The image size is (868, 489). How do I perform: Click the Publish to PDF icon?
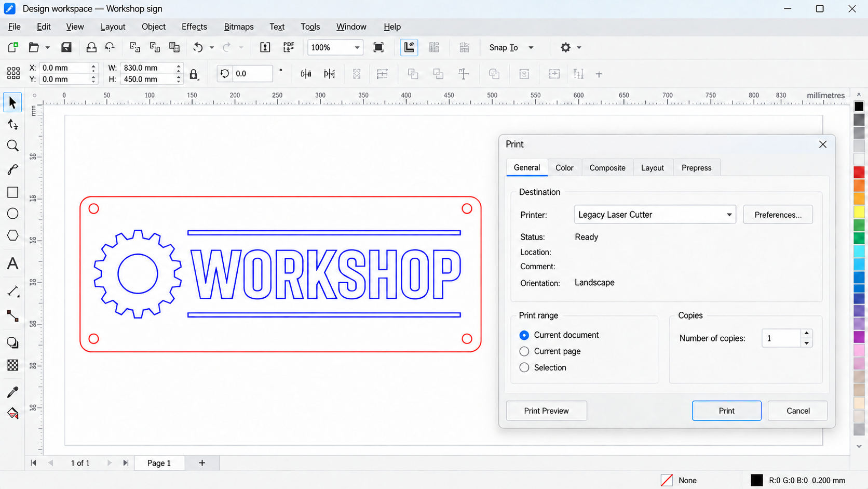point(289,47)
